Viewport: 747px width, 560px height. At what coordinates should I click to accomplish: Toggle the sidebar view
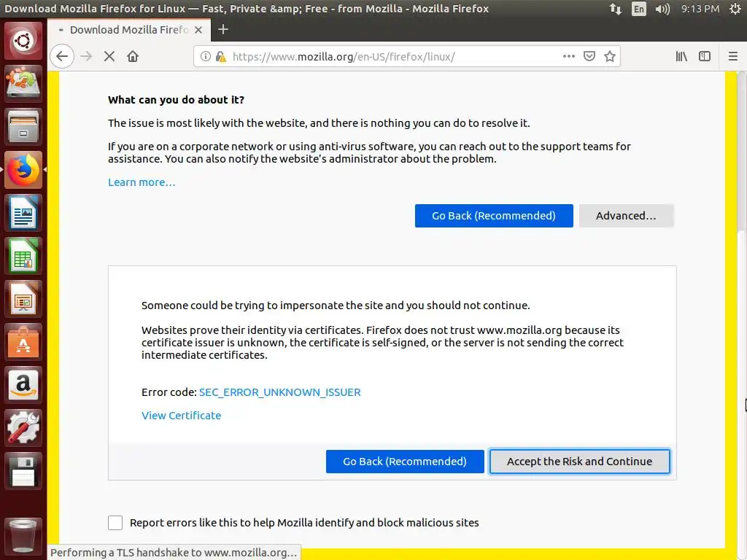[705, 56]
